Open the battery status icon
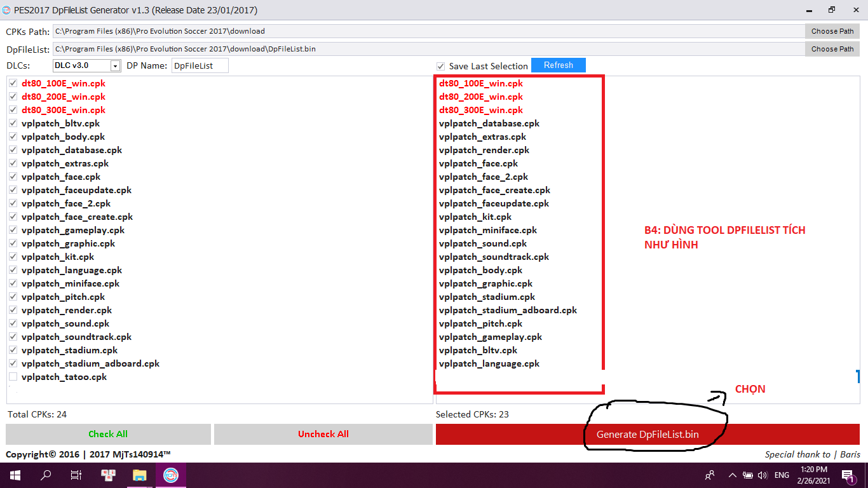 point(748,475)
